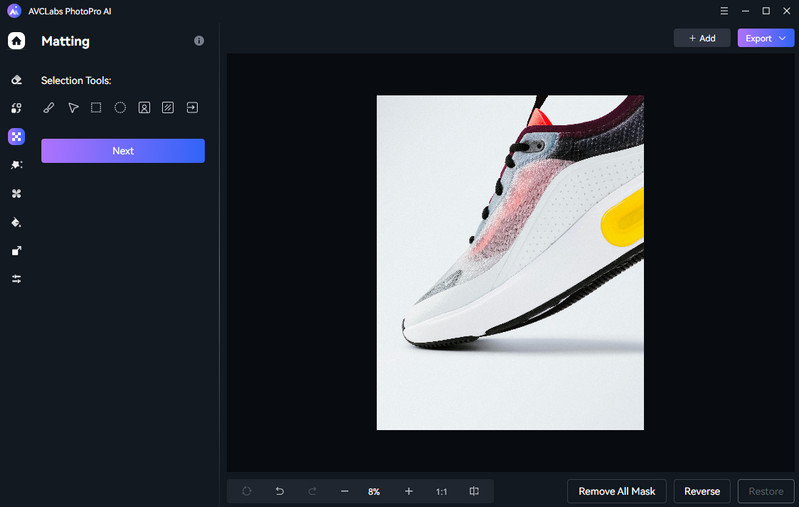This screenshot has width=799, height=507.
Task: Click the Reverse button
Action: click(702, 491)
